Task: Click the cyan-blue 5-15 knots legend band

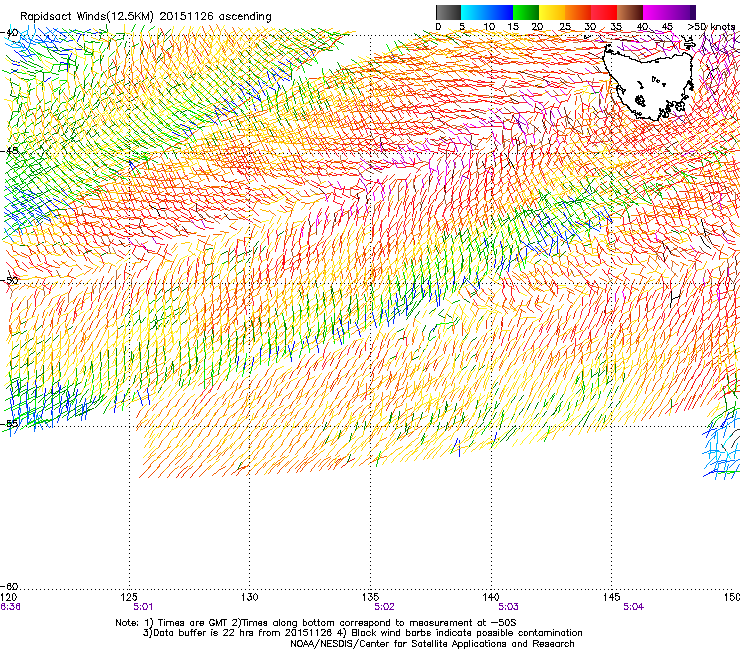Action: 487,12
